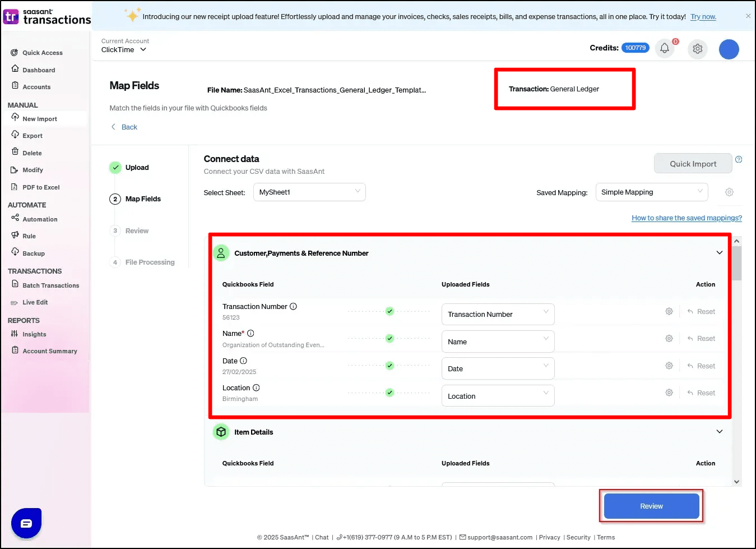Open the How to share the saved mappings link

(687, 218)
